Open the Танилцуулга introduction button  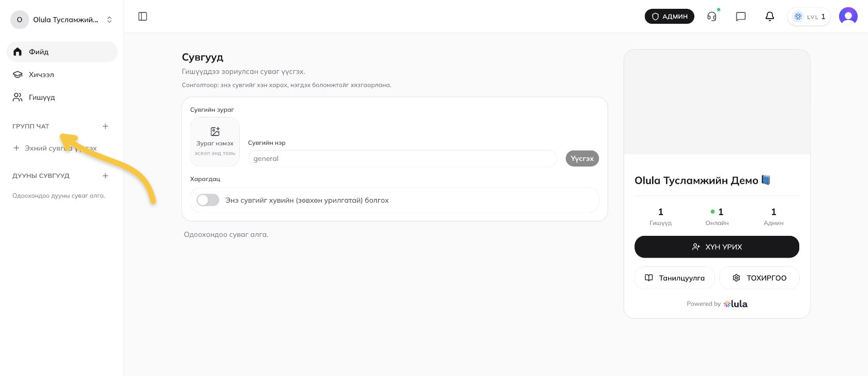click(x=675, y=278)
